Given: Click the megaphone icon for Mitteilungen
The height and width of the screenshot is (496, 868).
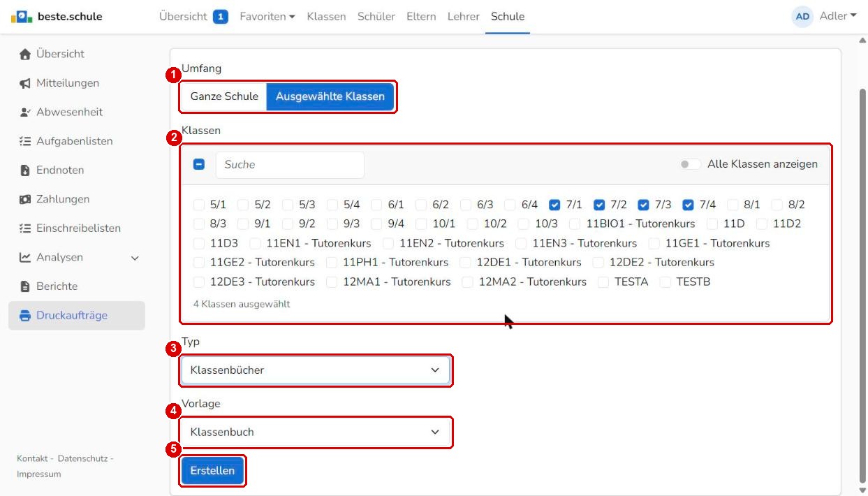Looking at the screenshot, I should click(25, 83).
